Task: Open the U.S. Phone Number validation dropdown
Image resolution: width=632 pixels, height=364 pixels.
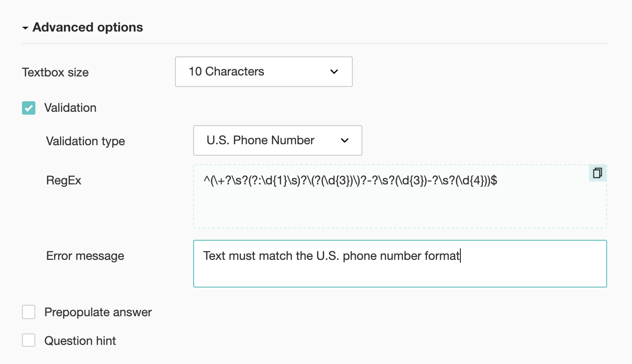Action: pyautogui.click(x=277, y=140)
